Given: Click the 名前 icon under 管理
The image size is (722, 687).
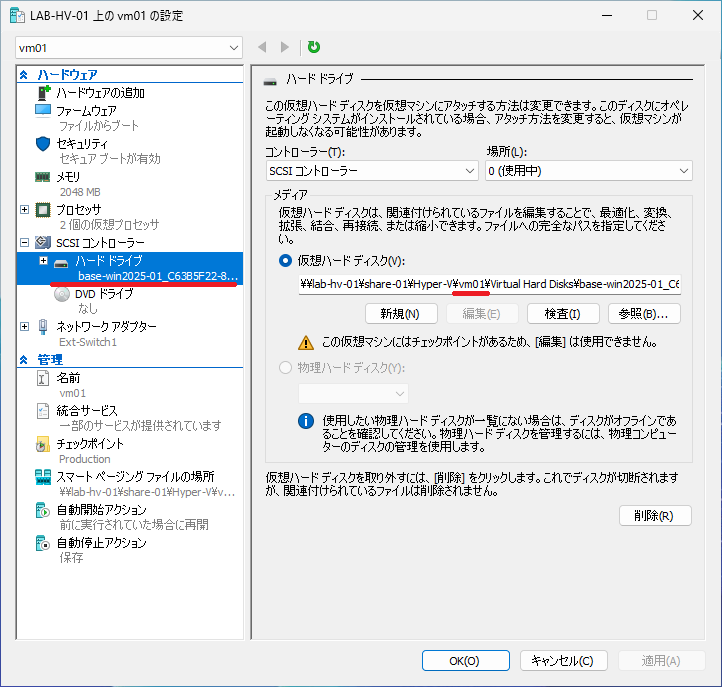Looking at the screenshot, I should pyautogui.click(x=43, y=378).
